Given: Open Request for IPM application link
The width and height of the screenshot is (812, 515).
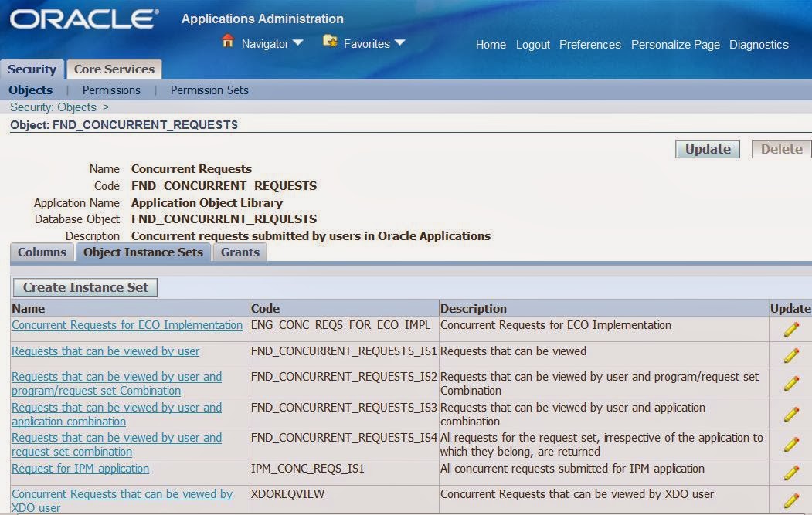Looking at the screenshot, I should [80, 469].
